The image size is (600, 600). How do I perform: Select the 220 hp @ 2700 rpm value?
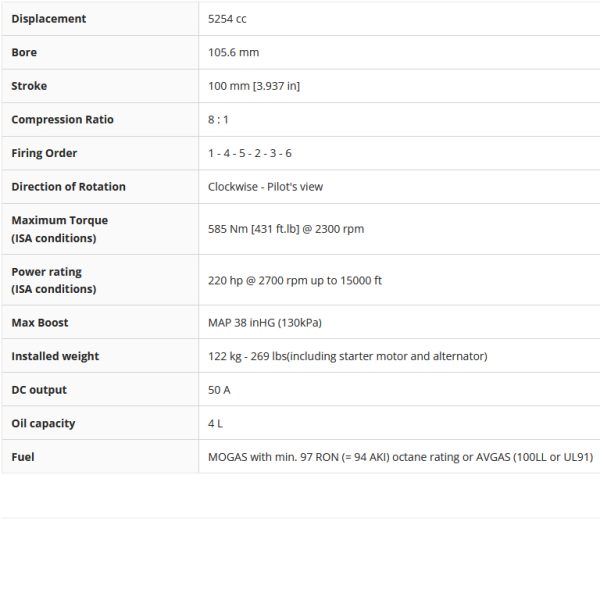295,281
